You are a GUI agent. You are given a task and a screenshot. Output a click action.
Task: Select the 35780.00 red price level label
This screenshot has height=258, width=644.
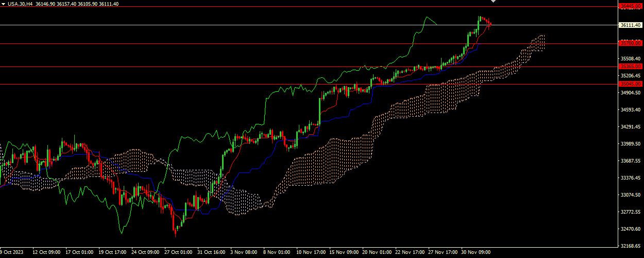631,43
